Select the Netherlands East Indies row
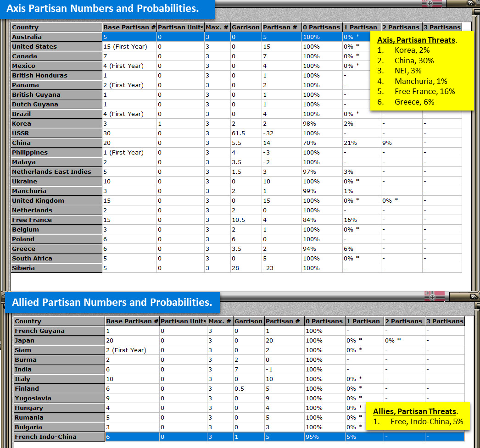Screen dimensions: 480x448 click(x=236, y=172)
